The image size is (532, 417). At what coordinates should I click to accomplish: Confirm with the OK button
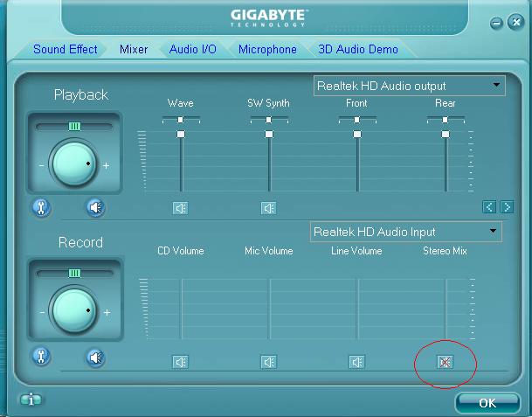(487, 403)
